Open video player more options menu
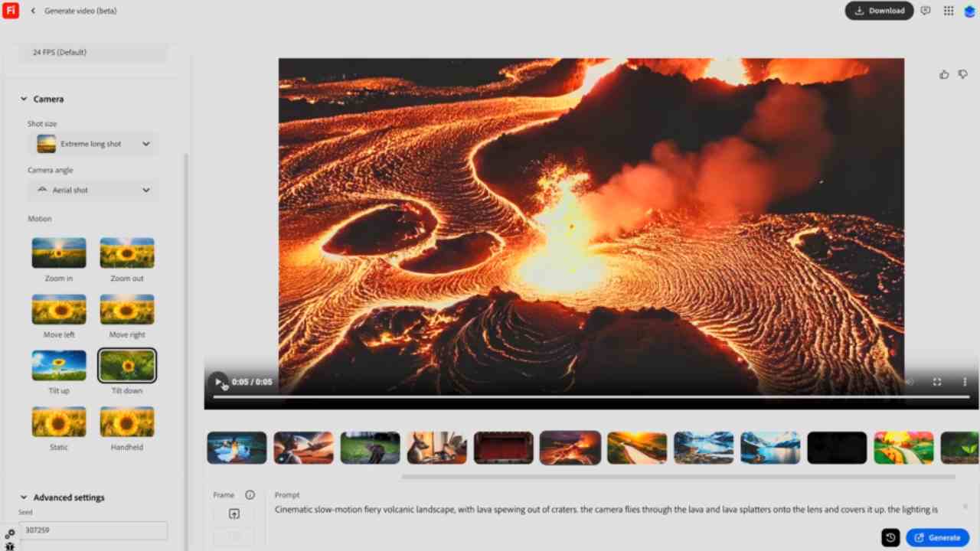 (965, 382)
